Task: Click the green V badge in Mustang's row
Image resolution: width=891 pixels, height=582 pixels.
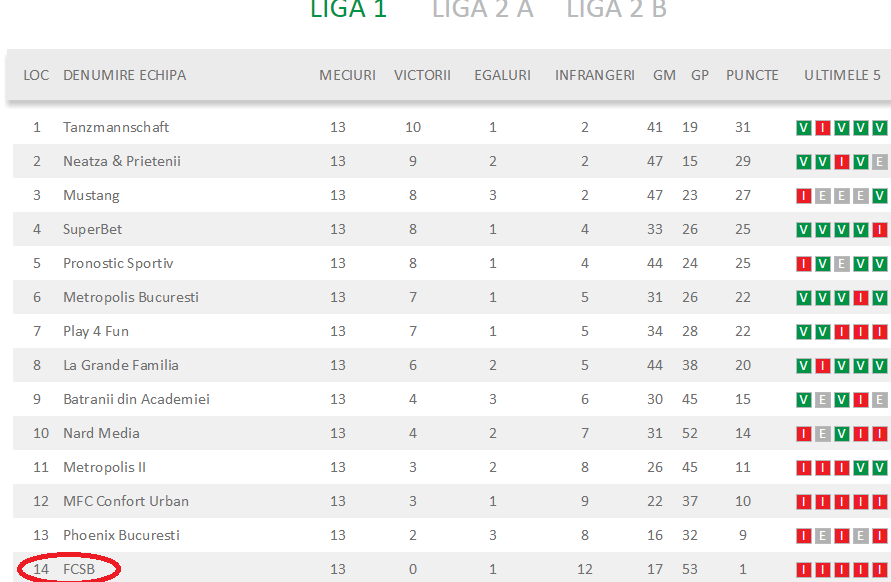Action: [x=879, y=196]
